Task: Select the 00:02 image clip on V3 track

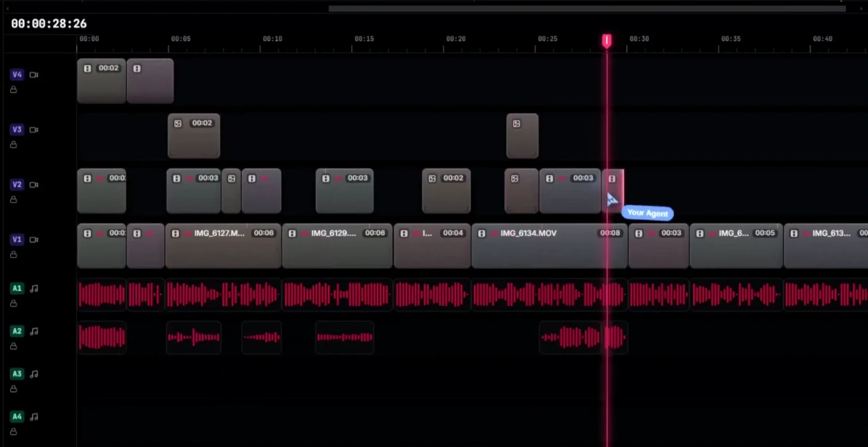Action: (194, 136)
